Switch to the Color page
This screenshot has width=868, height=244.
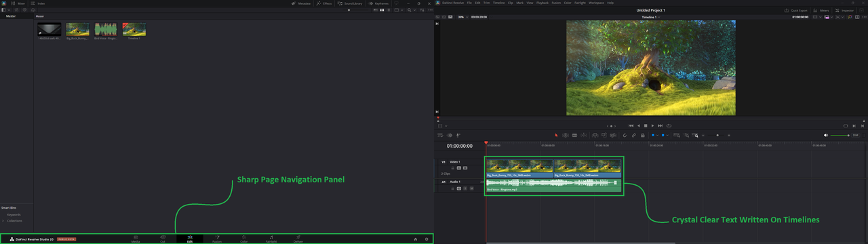[x=244, y=239]
